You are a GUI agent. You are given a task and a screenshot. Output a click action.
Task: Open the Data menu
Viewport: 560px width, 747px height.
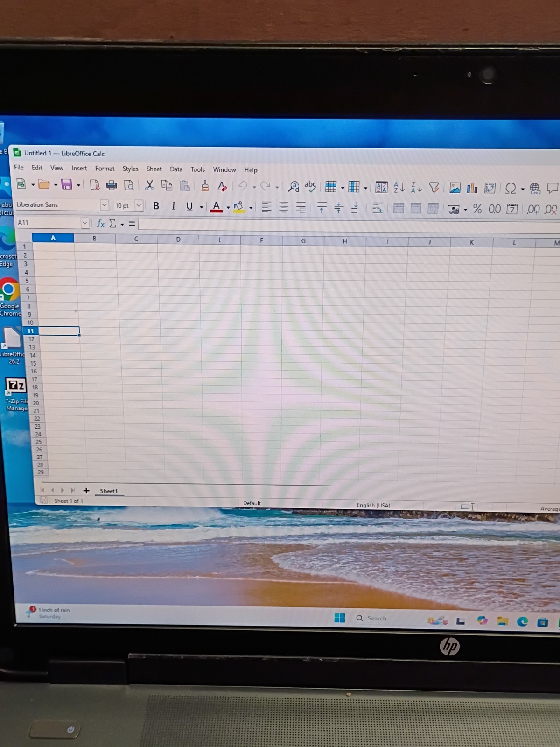pos(176,169)
